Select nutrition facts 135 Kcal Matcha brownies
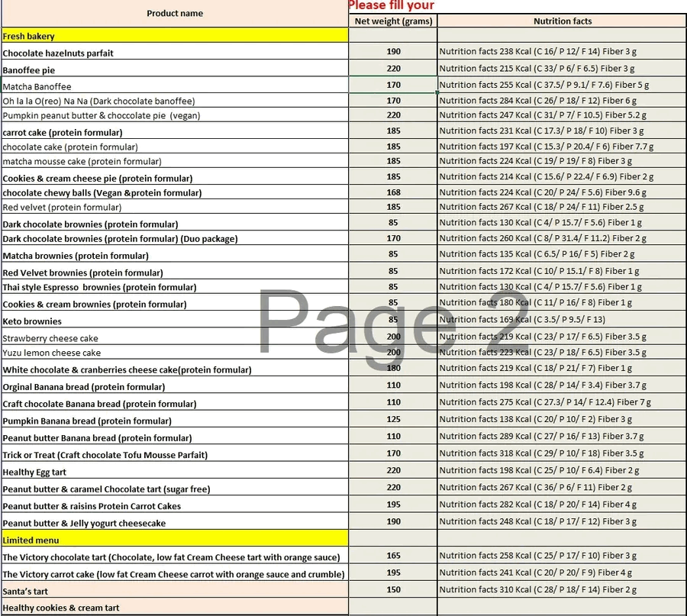Image resolution: width=687 pixels, height=616 pixels. click(562, 254)
